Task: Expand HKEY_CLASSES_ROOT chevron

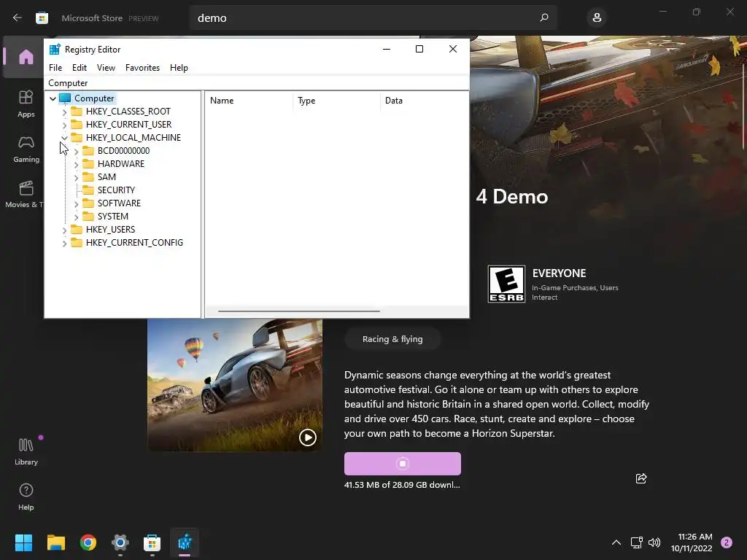Action: click(64, 112)
